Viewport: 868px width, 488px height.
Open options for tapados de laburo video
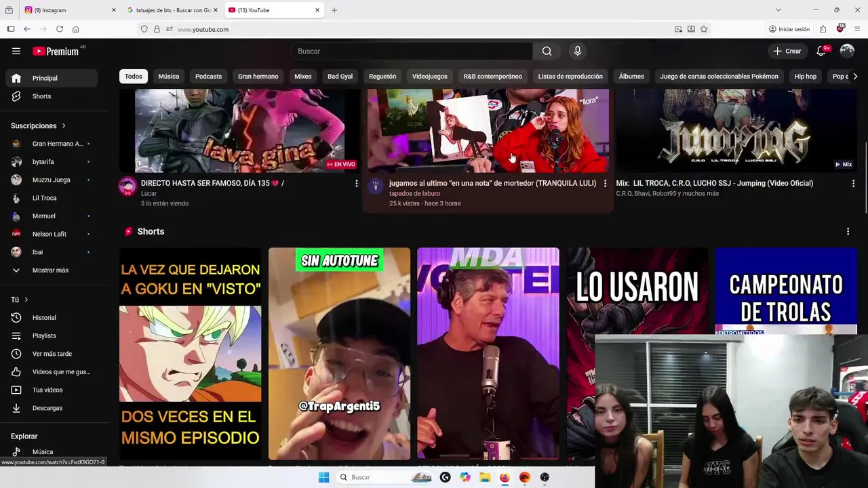point(606,184)
